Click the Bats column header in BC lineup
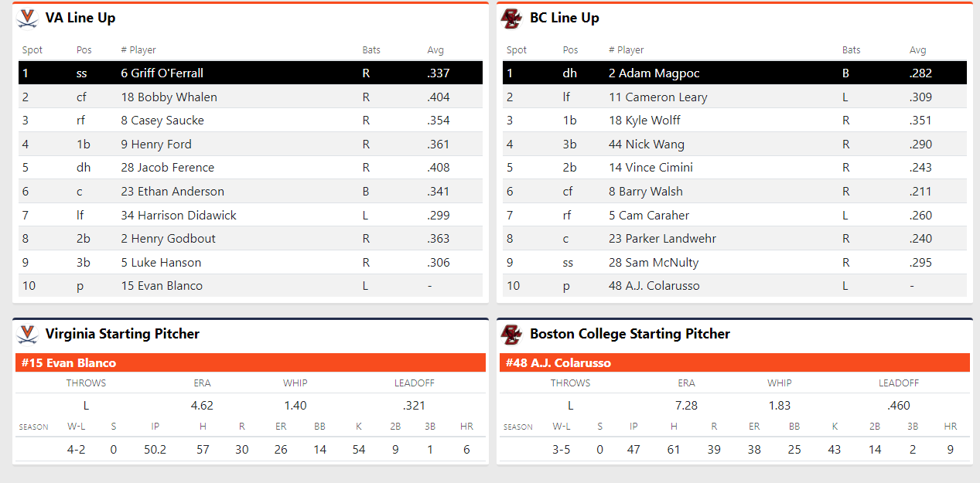This screenshot has height=483, width=980. point(851,50)
